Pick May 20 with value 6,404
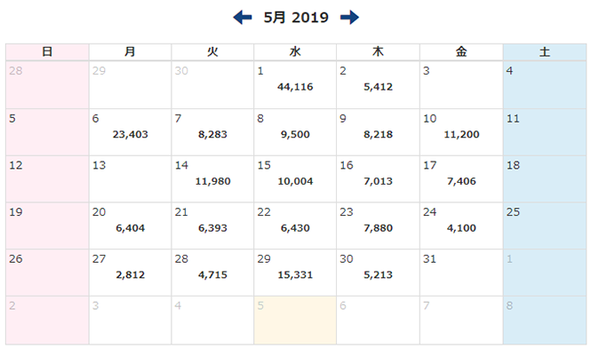Screen dimensions: 599x364 (x=130, y=226)
